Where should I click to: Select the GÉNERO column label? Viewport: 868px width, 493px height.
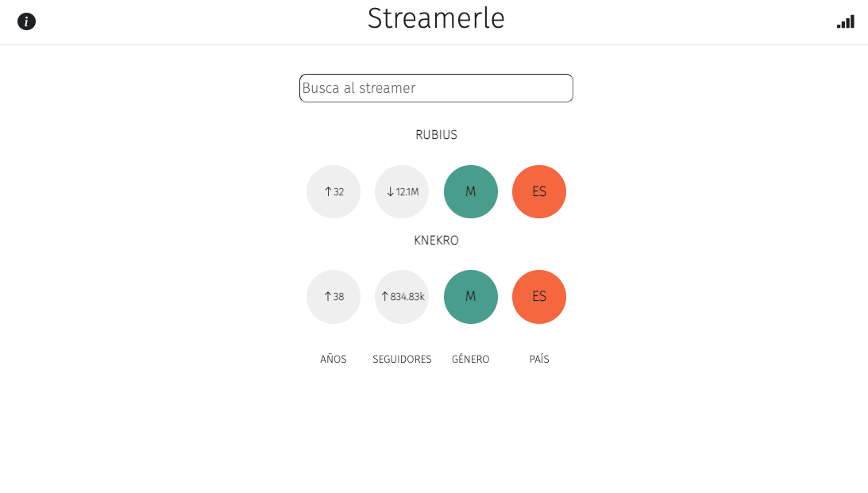470,359
